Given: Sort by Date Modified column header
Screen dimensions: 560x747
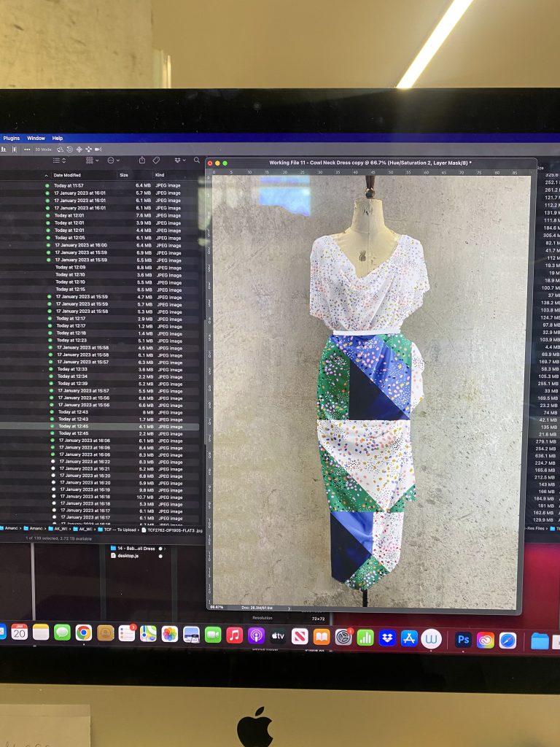Looking at the screenshot, I should point(67,175).
